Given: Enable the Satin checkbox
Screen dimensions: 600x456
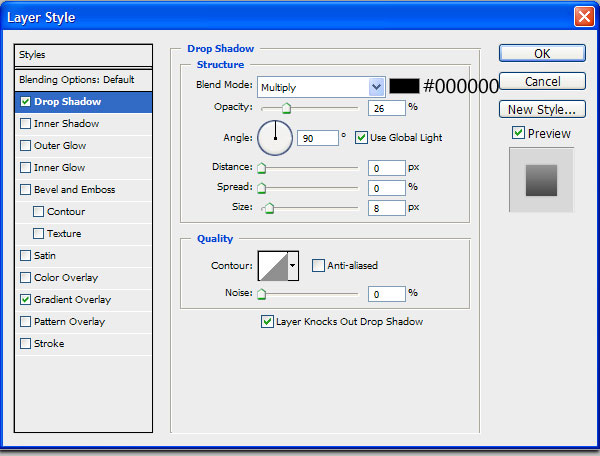Looking at the screenshot, I should tap(25, 256).
